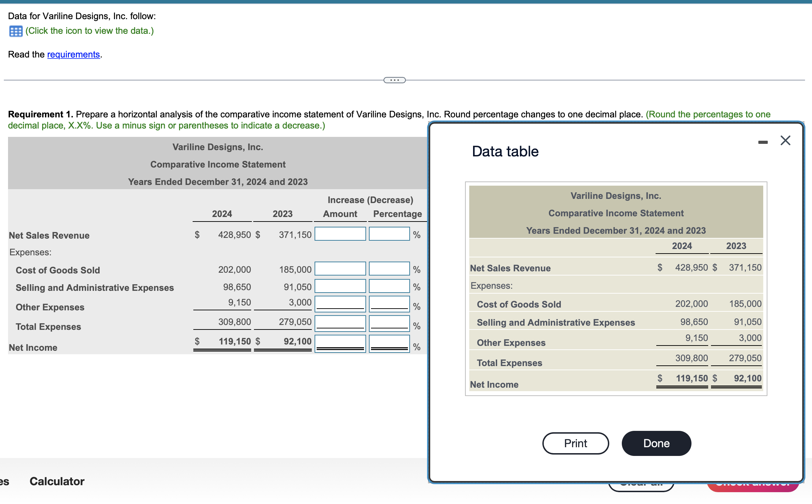The height and width of the screenshot is (504, 812).
Task: Print the data table
Action: point(575,443)
